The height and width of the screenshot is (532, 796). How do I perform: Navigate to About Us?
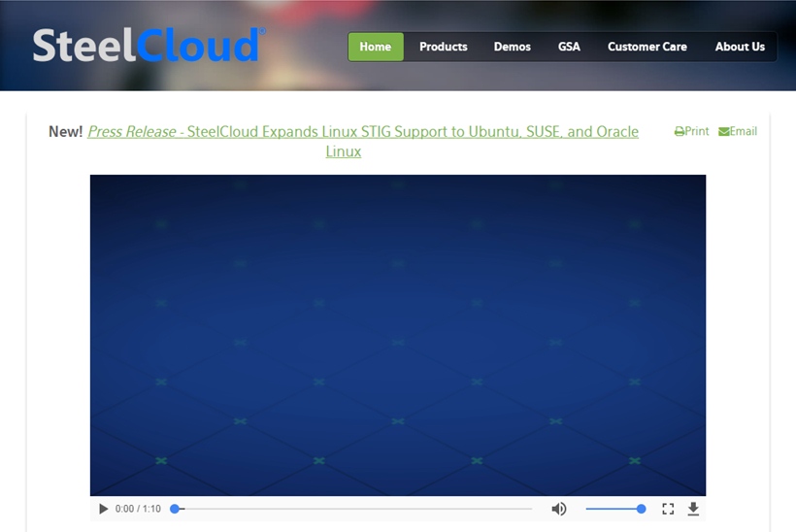coord(740,47)
